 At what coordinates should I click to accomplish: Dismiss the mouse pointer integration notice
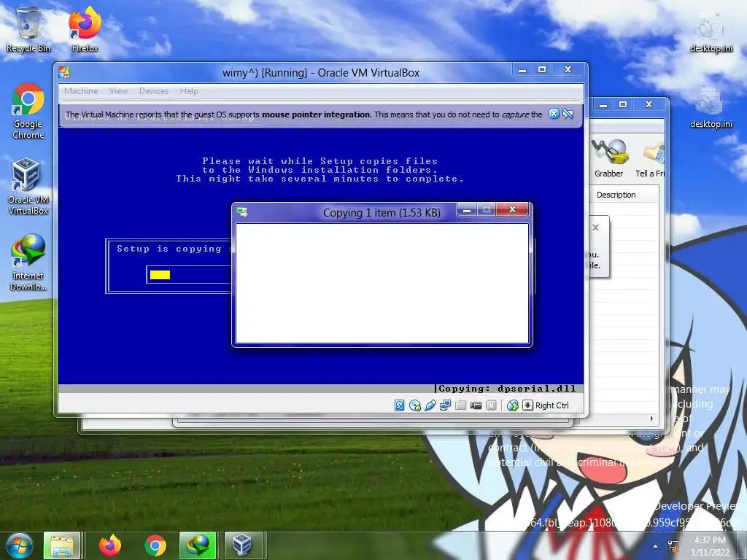coord(554,114)
